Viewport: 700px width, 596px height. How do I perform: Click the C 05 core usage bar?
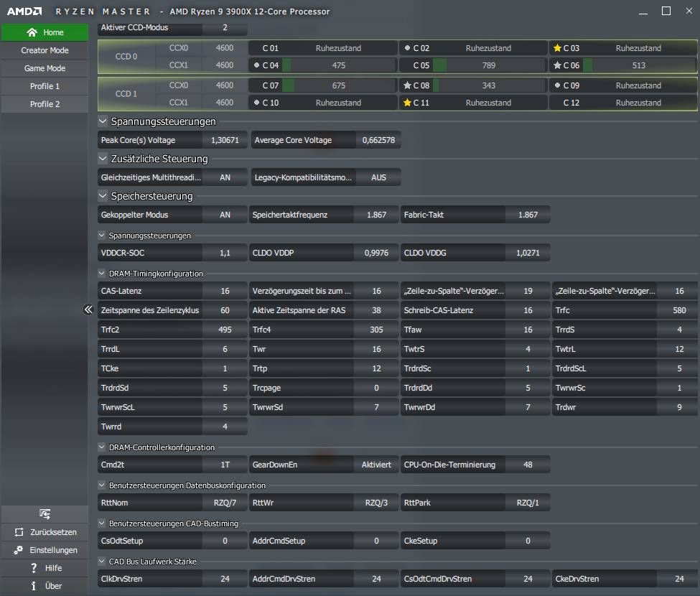(489, 65)
